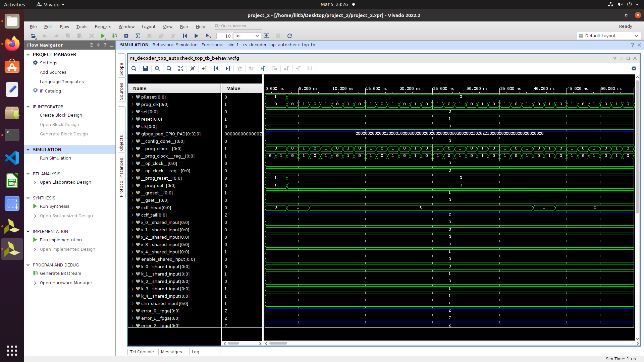Open Simulation Settings via gear icon

(126, 36)
